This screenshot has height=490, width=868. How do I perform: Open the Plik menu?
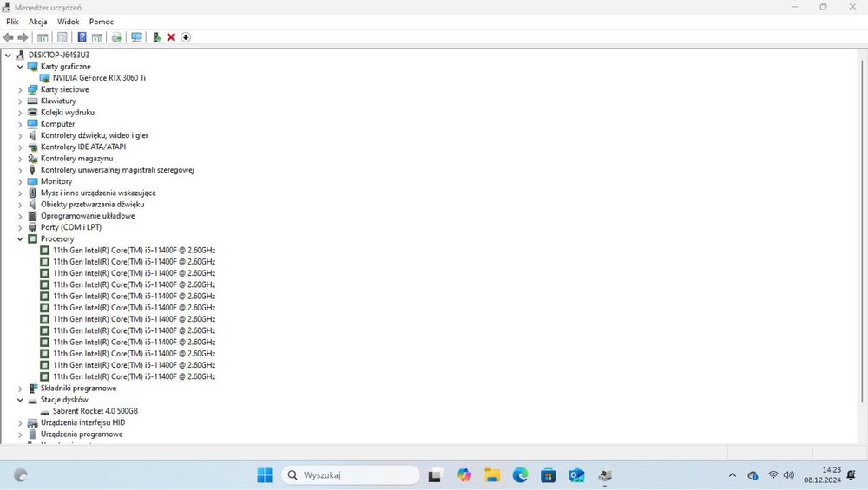point(12,22)
